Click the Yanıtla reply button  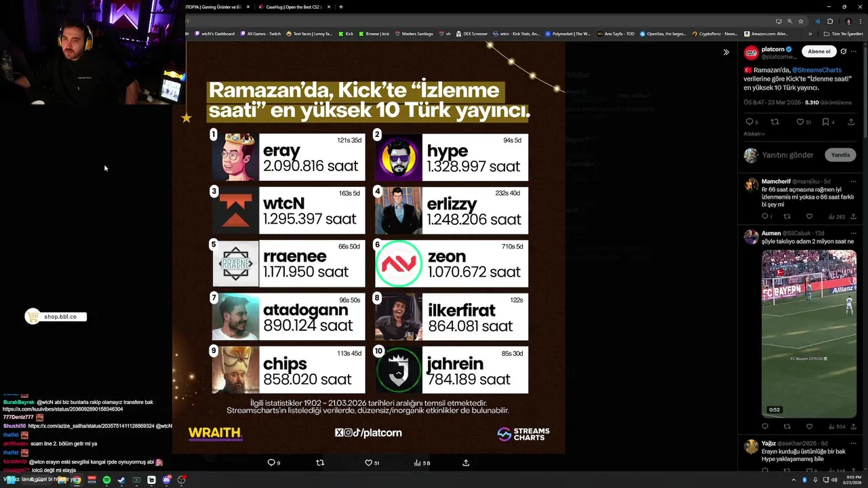[x=840, y=155]
